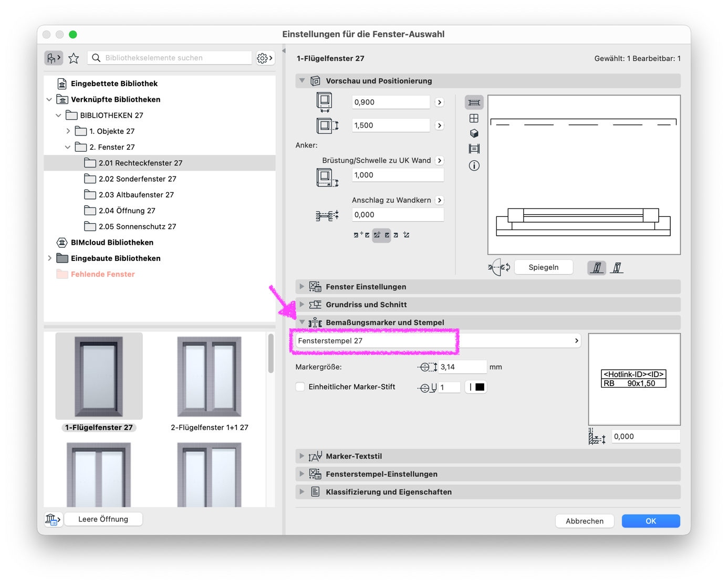Image resolution: width=728 pixels, height=584 pixels.
Task: Select preview picture icon
Action: (x=474, y=149)
